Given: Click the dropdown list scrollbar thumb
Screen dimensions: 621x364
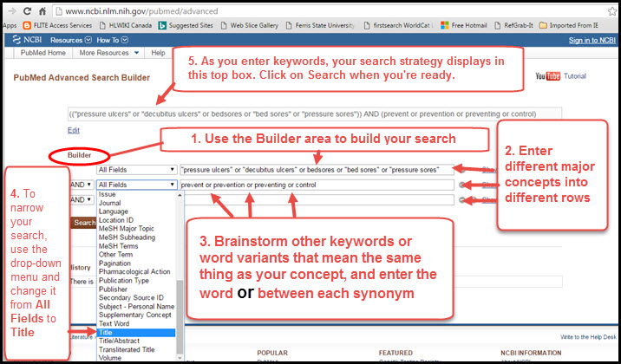Looking at the screenshot, I should click(x=180, y=318).
